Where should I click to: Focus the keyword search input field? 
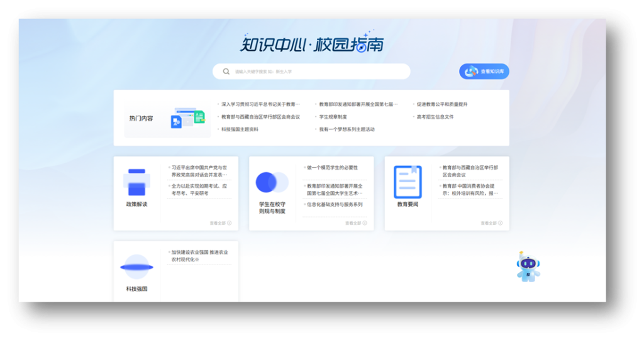click(311, 72)
